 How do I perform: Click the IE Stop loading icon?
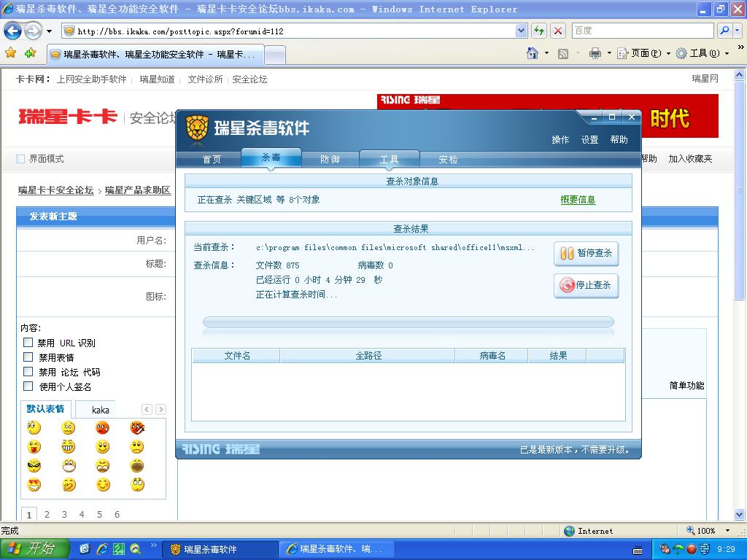coord(558,31)
